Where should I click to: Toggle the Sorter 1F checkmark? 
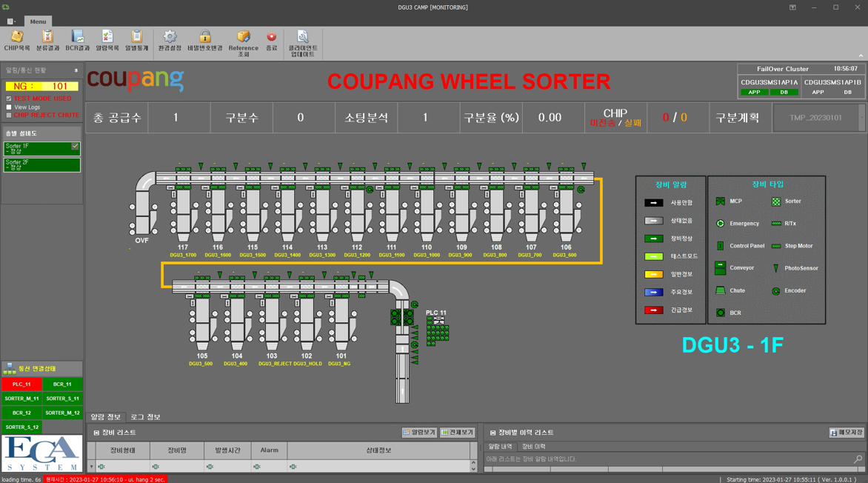pos(75,146)
